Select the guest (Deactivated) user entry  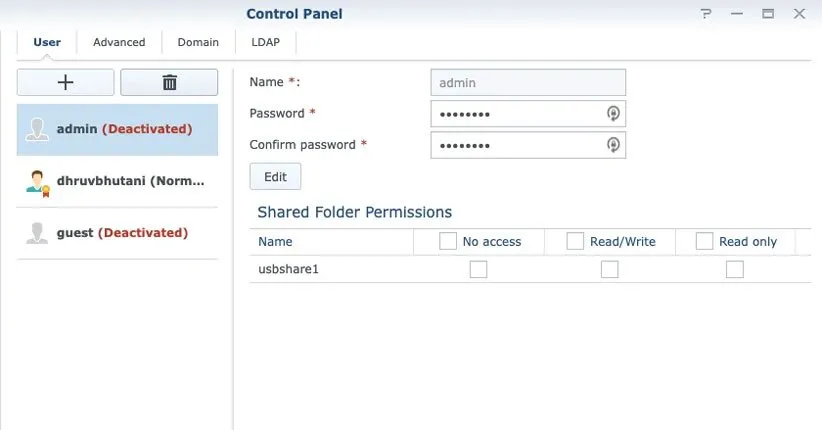[x=122, y=233]
